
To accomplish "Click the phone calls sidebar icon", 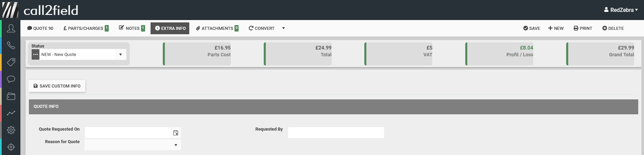I will click(x=11, y=45).
